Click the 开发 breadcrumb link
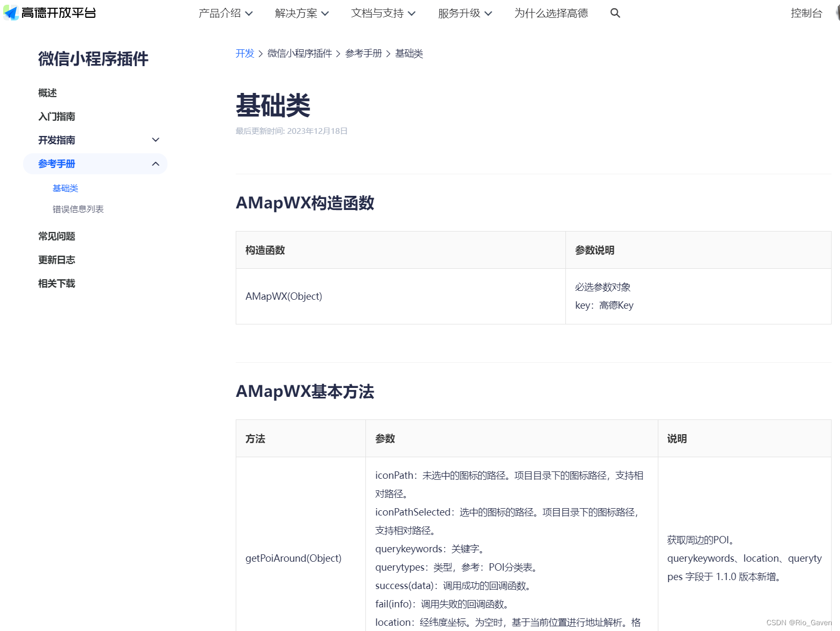The height and width of the screenshot is (631, 840). tap(245, 54)
